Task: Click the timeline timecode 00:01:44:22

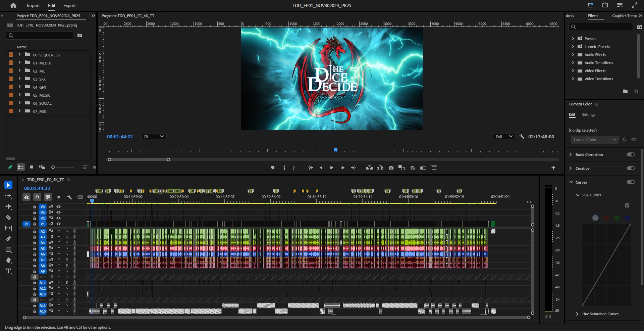Action: 37,188
